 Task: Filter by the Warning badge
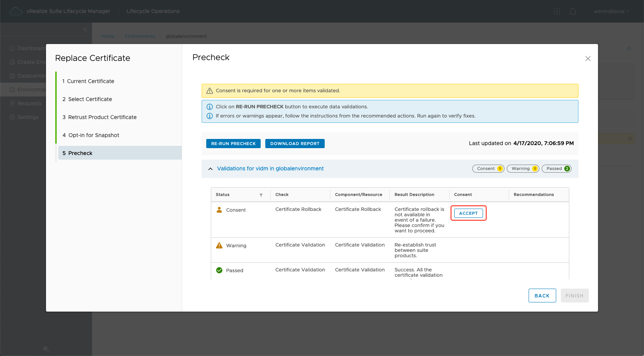(523, 169)
